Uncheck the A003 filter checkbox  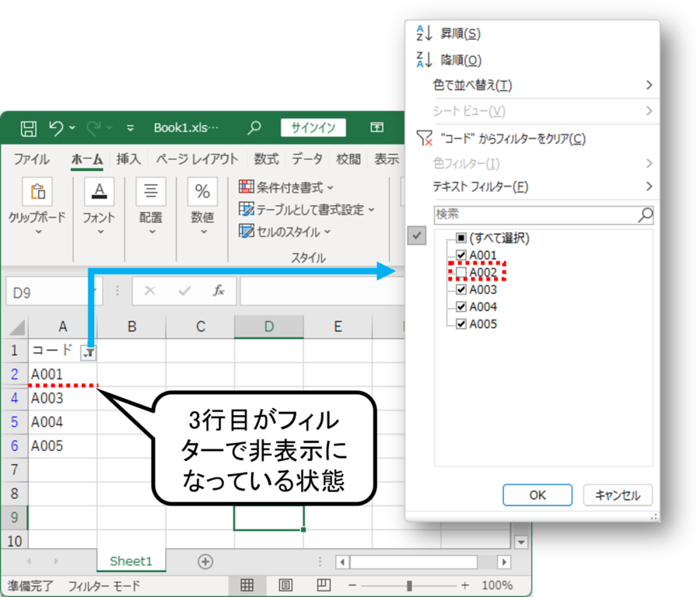pyautogui.click(x=461, y=290)
